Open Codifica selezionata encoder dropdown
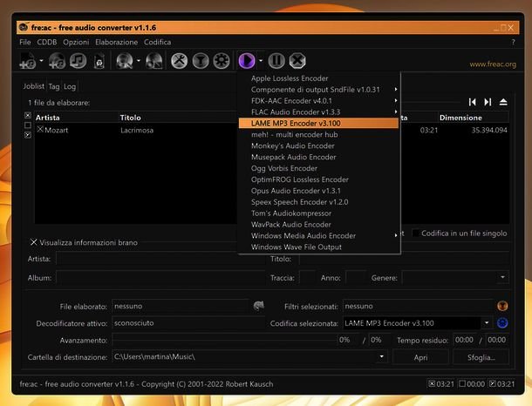The image size is (532, 406). (x=487, y=322)
